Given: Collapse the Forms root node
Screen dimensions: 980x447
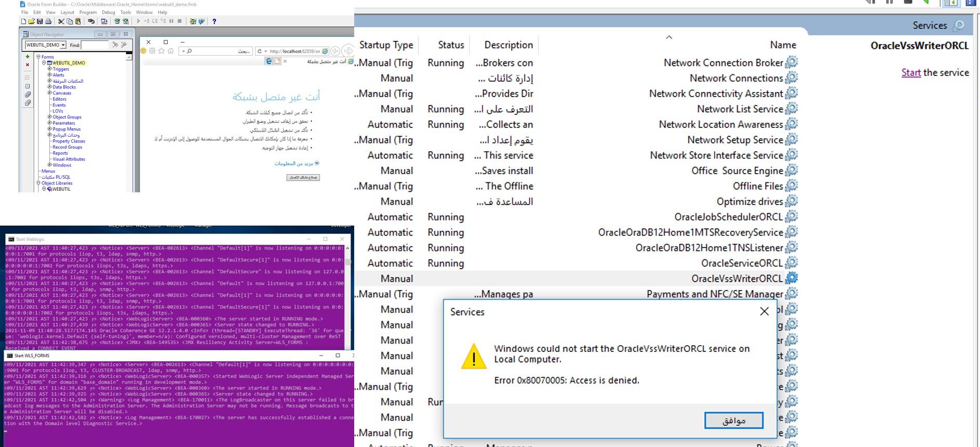Looking at the screenshot, I should coord(38,57).
